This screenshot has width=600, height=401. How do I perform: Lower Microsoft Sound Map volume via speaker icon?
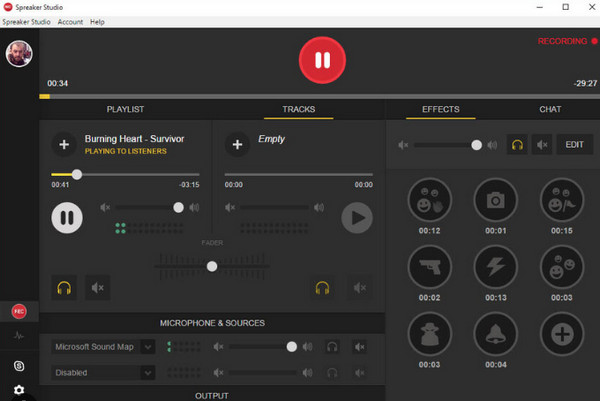[x=218, y=347]
